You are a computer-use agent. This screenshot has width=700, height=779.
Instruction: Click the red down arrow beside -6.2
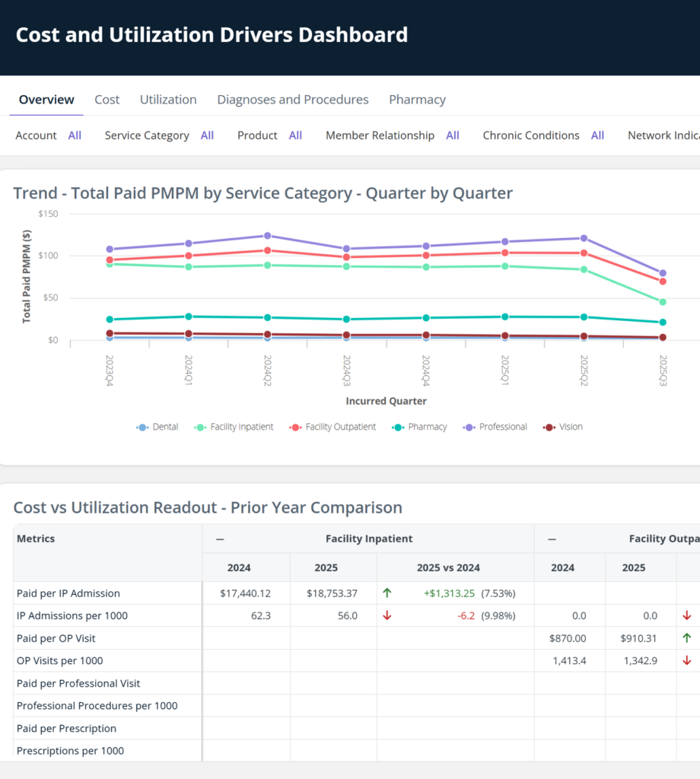(387, 615)
